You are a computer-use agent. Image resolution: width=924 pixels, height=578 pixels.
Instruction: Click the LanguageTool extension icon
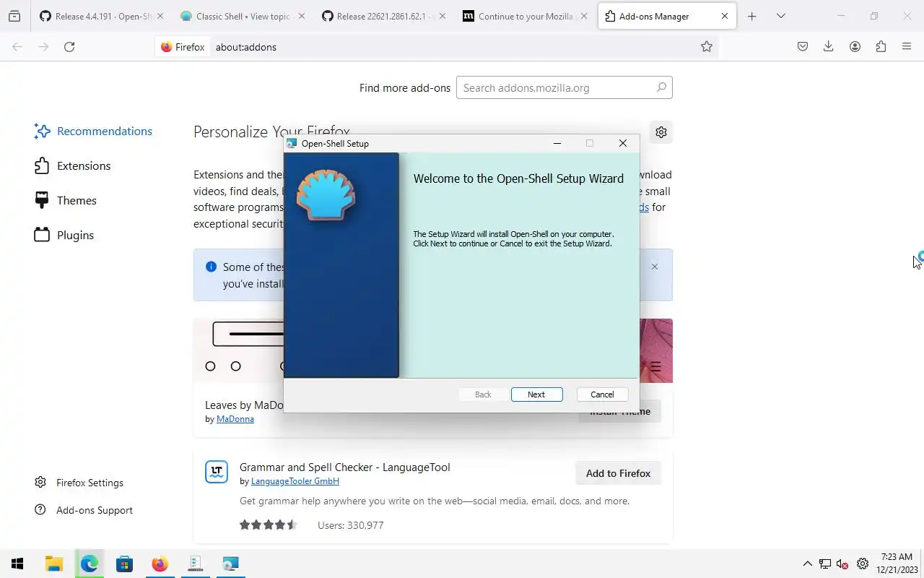click(217, 473)
